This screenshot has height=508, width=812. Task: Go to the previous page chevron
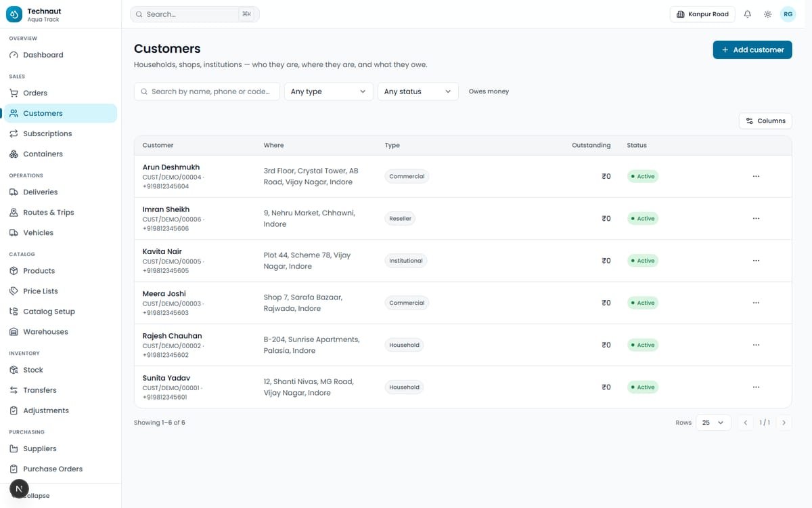coord(745,423)
